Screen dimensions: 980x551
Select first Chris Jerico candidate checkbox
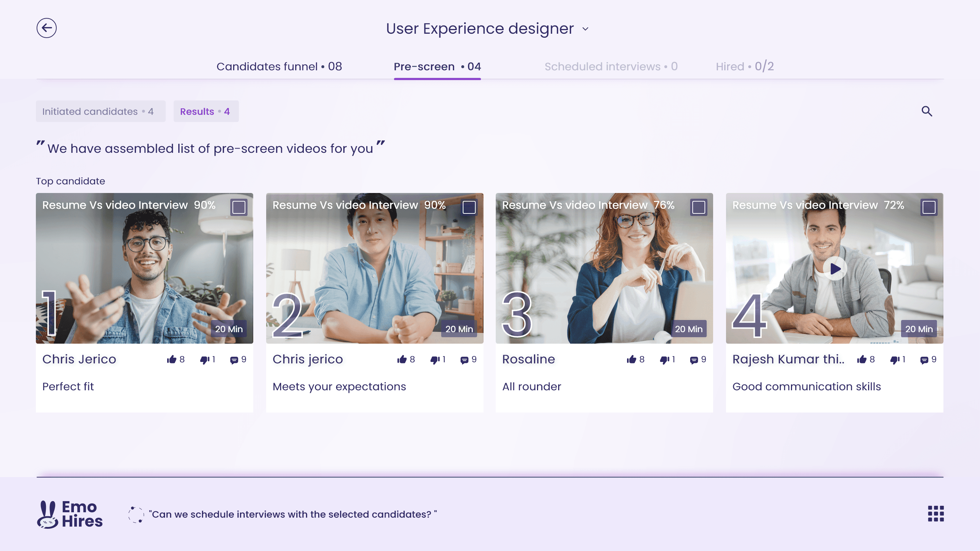click(239, 207)
